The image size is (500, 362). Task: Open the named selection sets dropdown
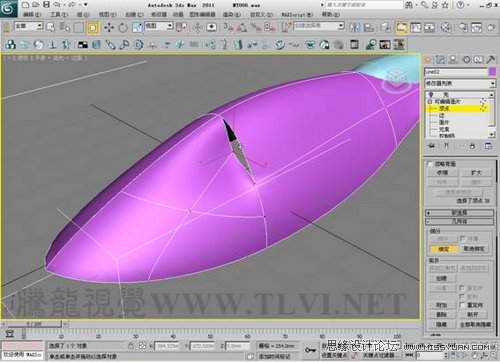(319, 26)
